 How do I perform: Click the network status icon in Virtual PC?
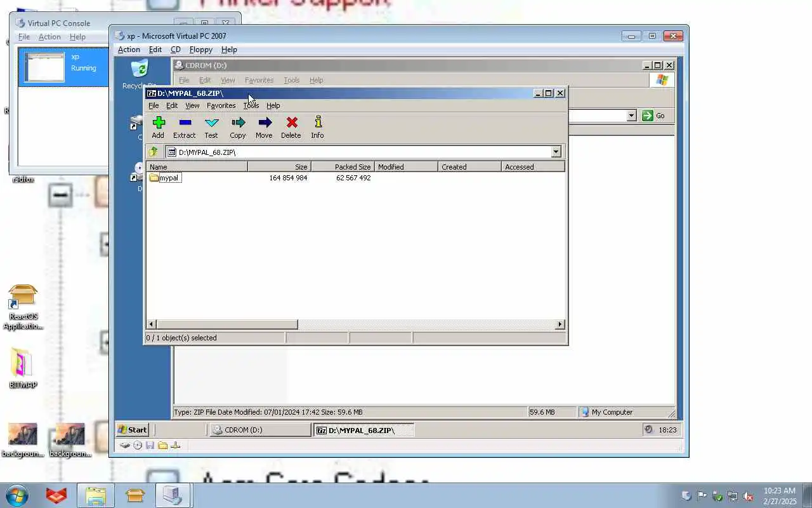(x=176, y=445)
